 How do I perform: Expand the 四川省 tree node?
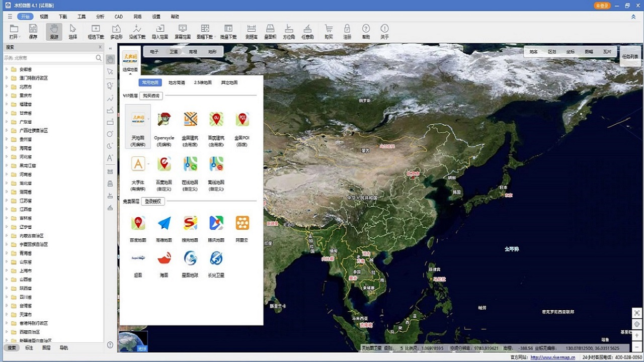[x=7, y=297]
